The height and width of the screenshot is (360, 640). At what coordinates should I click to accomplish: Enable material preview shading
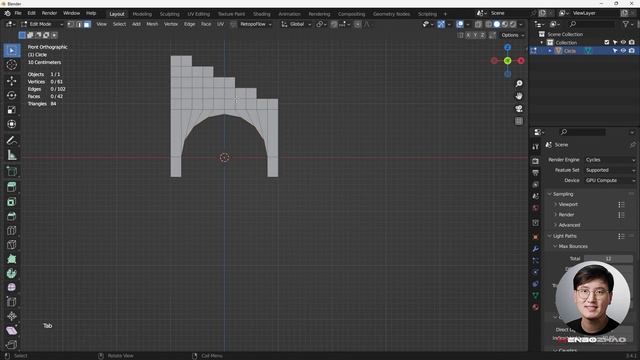pyautogui.click(x=504, y=24)
